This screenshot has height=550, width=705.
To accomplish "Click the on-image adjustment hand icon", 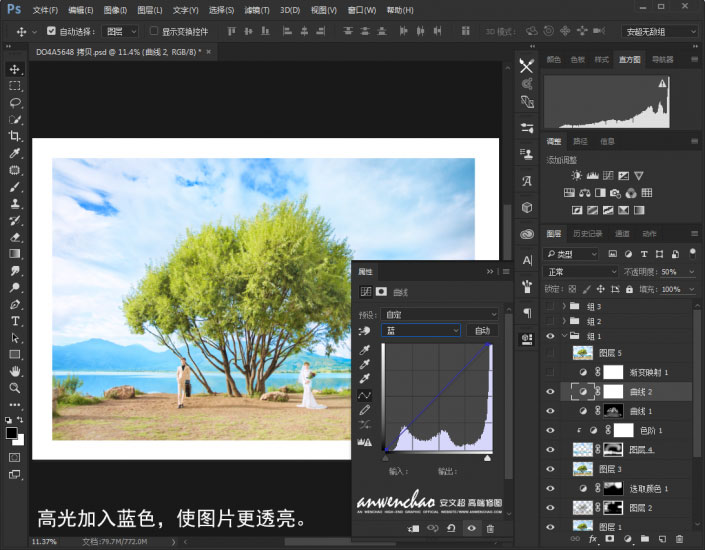I will pos(364,331).
